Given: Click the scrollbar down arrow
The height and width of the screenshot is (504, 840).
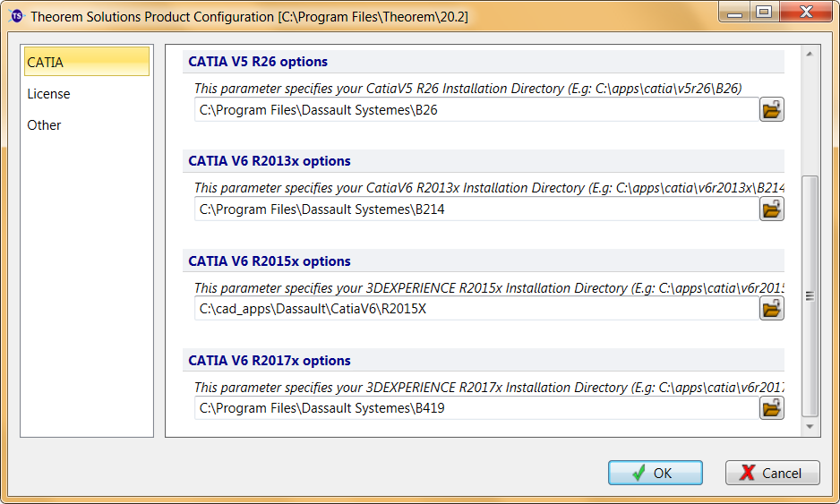Looking at the screenshot, I should pos(810,427).
